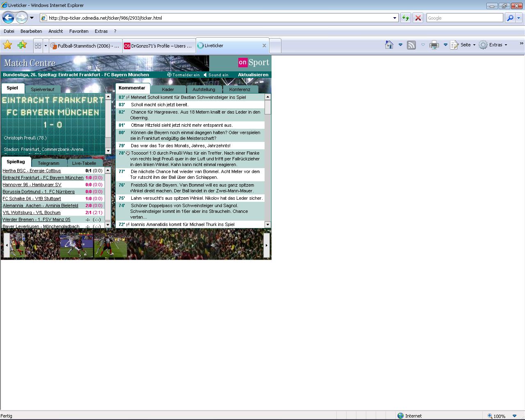The height and width of the screenshot is (420, 525).
Task: Open Hannover 96 - Hamburger SV match
Action: pyautogui.click(x=32, y=185)
